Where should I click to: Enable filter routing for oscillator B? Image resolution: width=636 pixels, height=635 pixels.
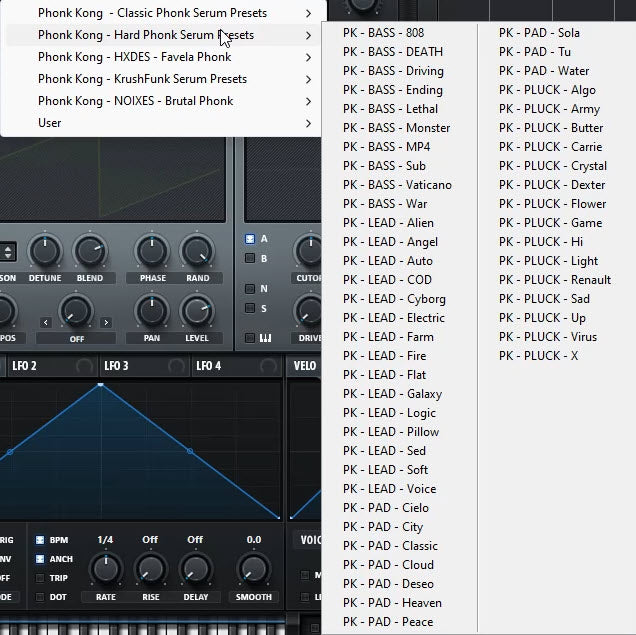point(250,258)
